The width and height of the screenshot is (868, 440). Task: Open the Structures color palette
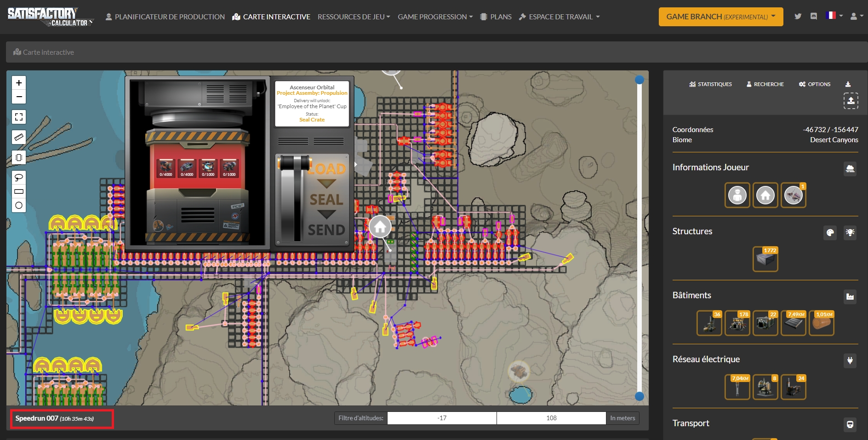click(830, 233)
